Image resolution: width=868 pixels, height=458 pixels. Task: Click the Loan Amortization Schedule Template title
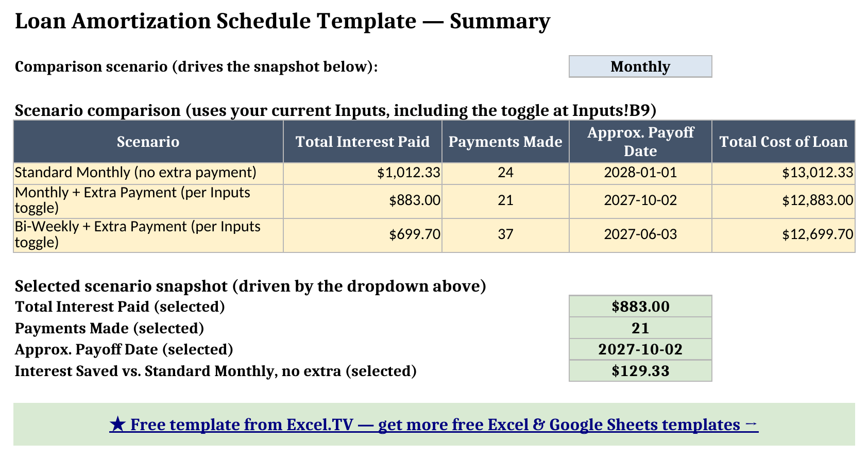coord(283,22)
